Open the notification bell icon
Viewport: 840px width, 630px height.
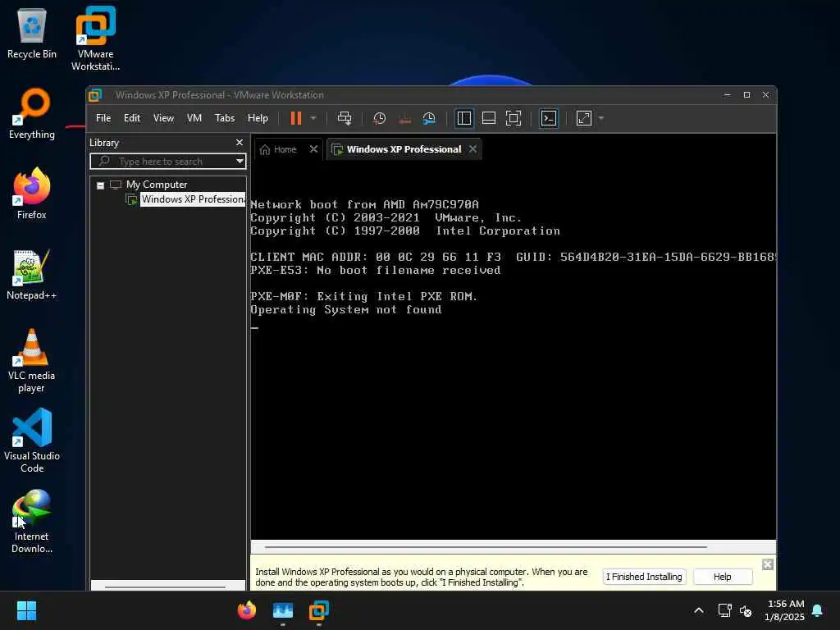pyautogui.click(x=818, y=610)
